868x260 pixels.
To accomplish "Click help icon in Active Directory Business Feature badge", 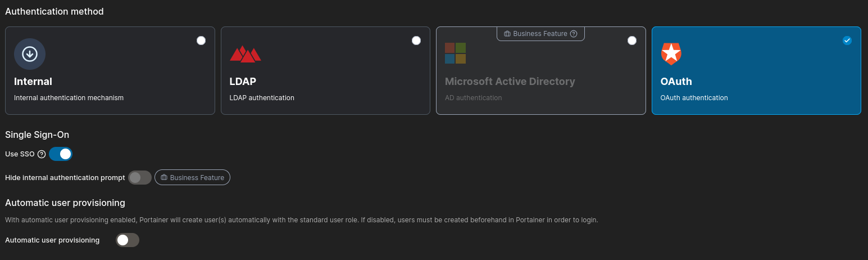I will tap(574, 34).
